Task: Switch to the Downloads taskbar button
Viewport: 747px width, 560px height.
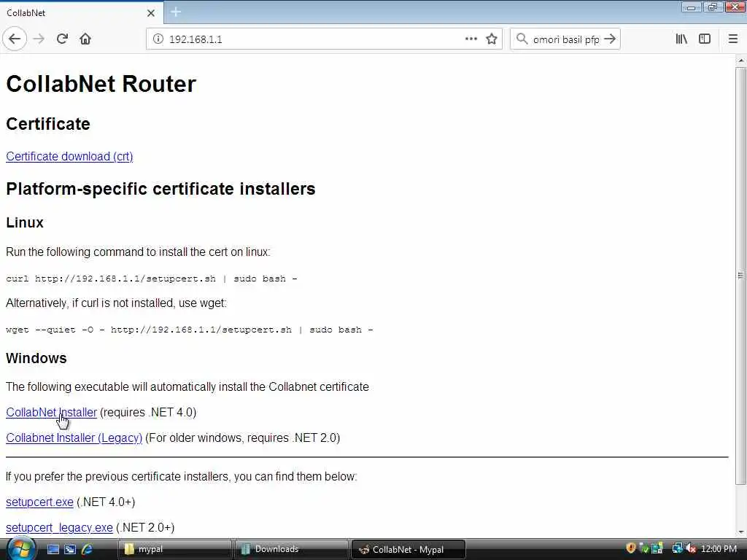Action: (x=290, y=549)
